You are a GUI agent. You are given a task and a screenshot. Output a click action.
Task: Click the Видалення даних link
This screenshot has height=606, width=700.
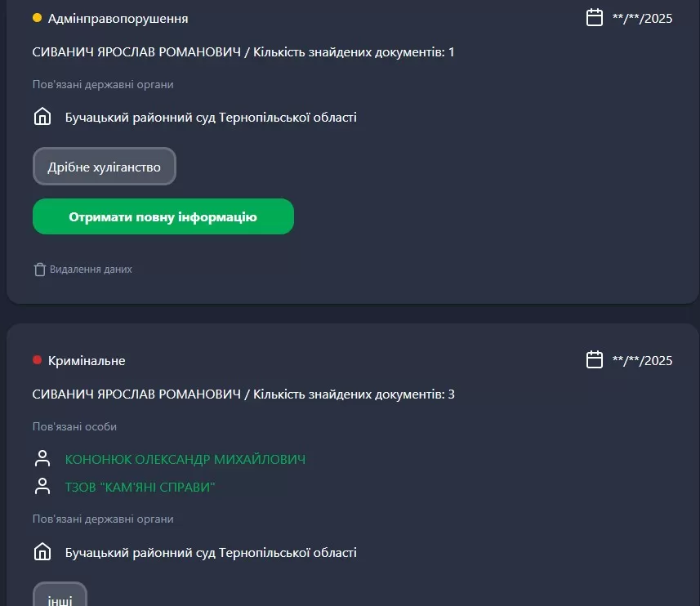coord(91,269)
